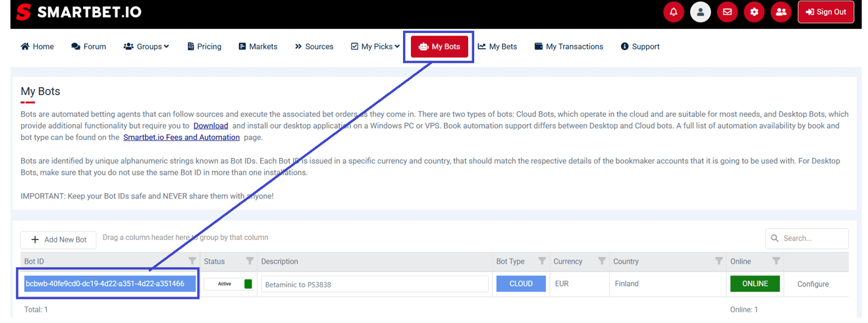
Task: Sort by Country column header
Action: point(626,262)
